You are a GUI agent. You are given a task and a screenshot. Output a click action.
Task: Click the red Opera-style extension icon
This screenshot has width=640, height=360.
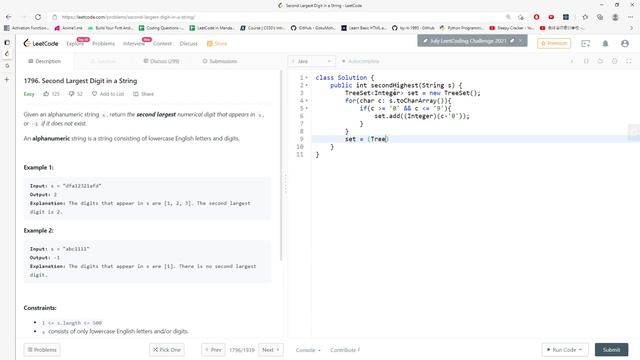[536, 17]
